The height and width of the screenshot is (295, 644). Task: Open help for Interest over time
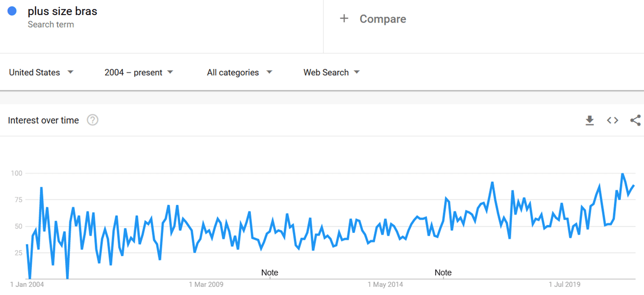[93, 120]
